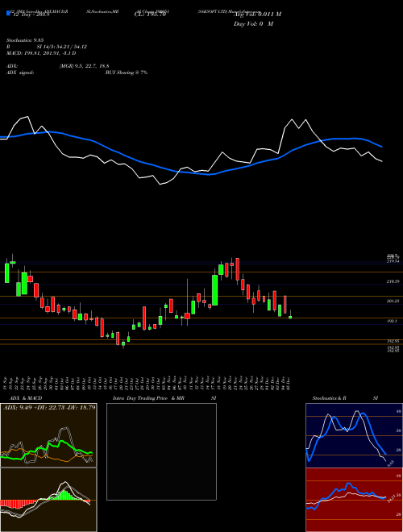Click the empty Intra Day price panel
This screenshot has height=532, width=403.
[161, 451]
